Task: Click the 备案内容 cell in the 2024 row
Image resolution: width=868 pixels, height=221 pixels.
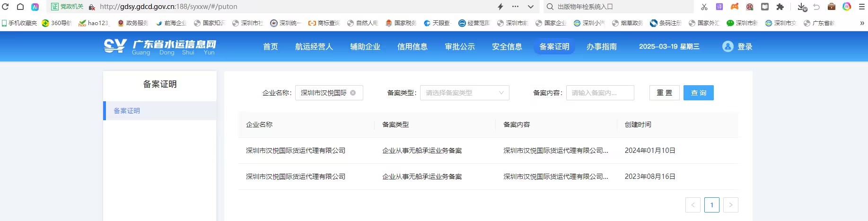Action: click(x=556, y=150)
